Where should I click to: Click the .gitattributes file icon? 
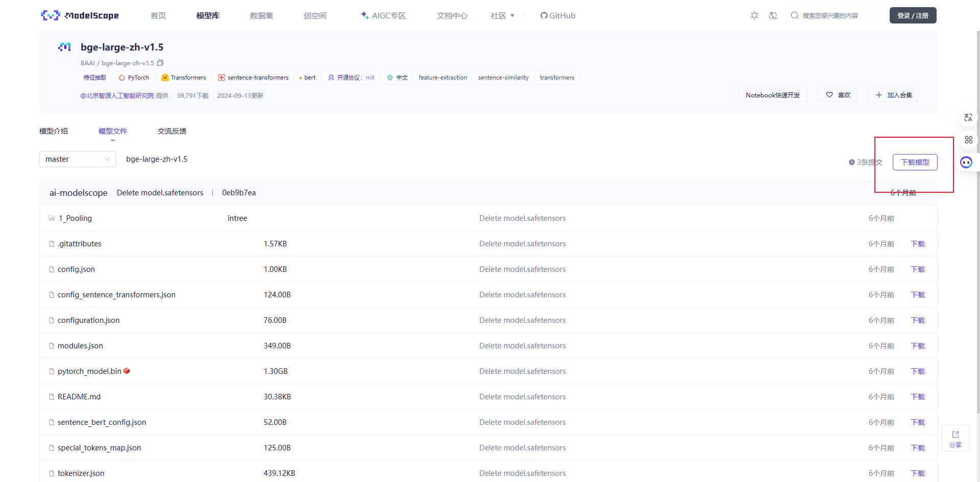52,244
